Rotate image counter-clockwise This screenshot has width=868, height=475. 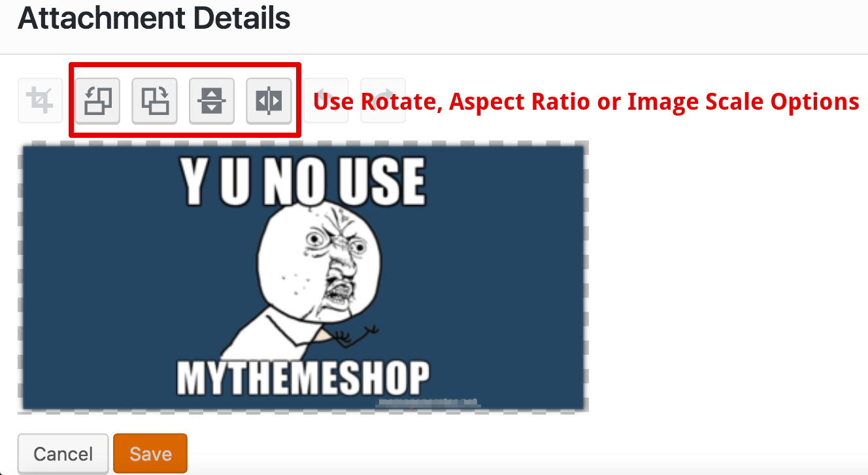pyautogui.click(x=97, y=101)
